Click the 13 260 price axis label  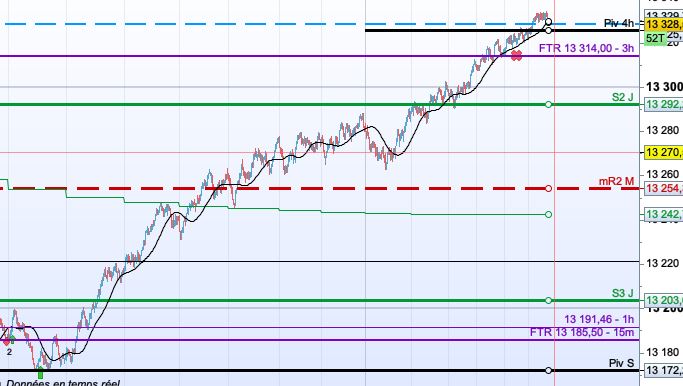[x=663, y=175]
